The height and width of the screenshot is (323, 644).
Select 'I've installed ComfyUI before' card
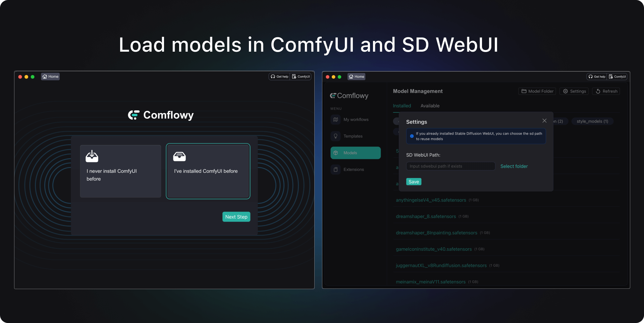(x=208, y=171)
